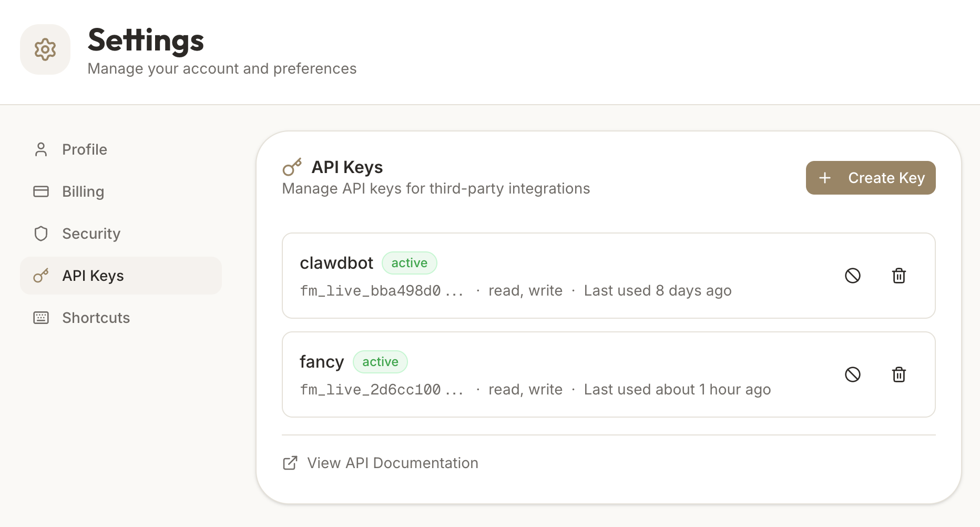Click the clawdbot active status badge
The height and width of the screenshot is (527, 980).
[409, 263]
